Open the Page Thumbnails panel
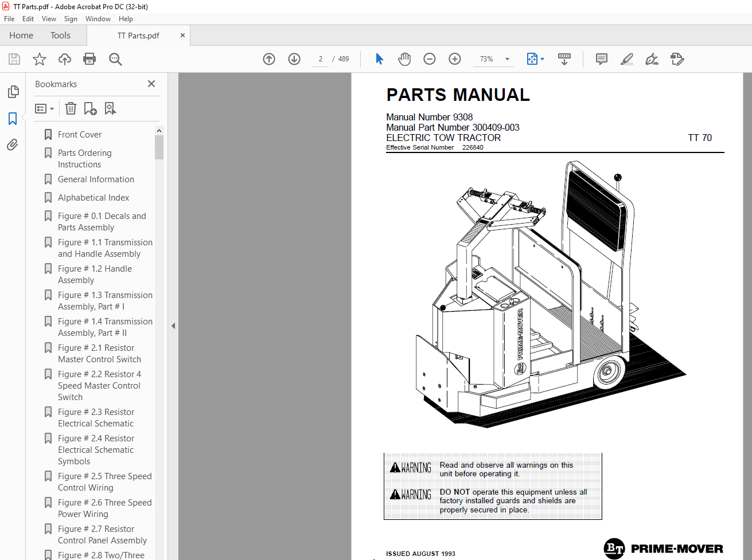752x560 pixels. 13,92
